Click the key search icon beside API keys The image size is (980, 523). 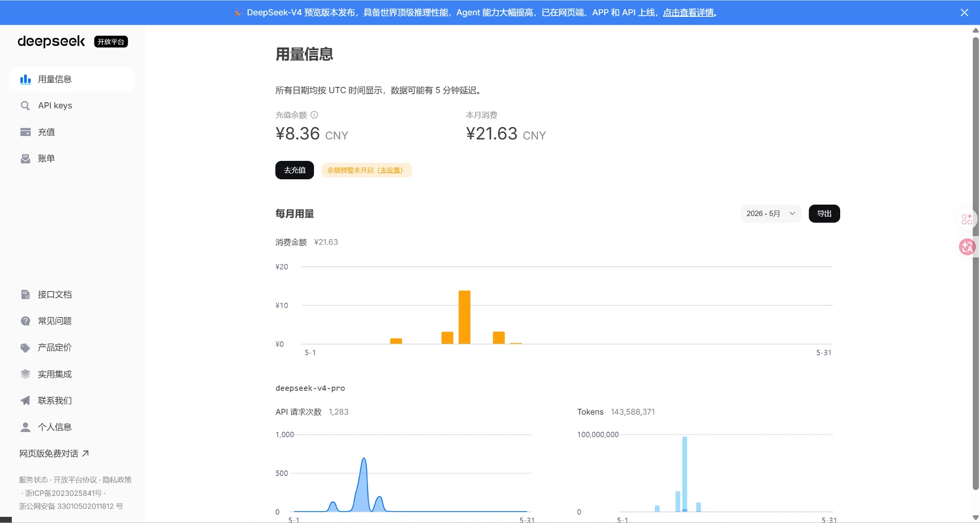[25, 106]
